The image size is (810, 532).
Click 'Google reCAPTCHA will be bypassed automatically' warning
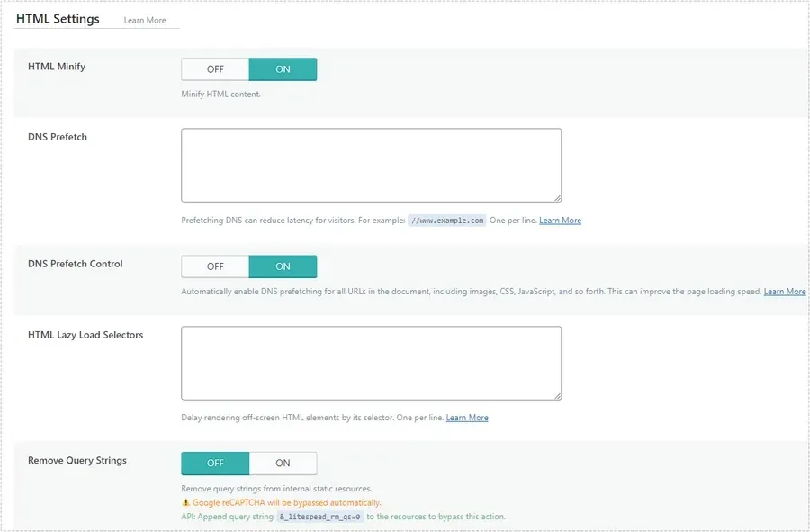click(x=287, y=502)
